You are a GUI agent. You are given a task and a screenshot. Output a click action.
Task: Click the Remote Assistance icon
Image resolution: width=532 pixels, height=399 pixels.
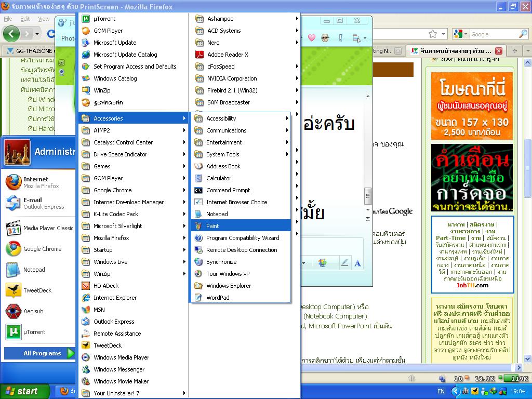click(x=86, y=334)
